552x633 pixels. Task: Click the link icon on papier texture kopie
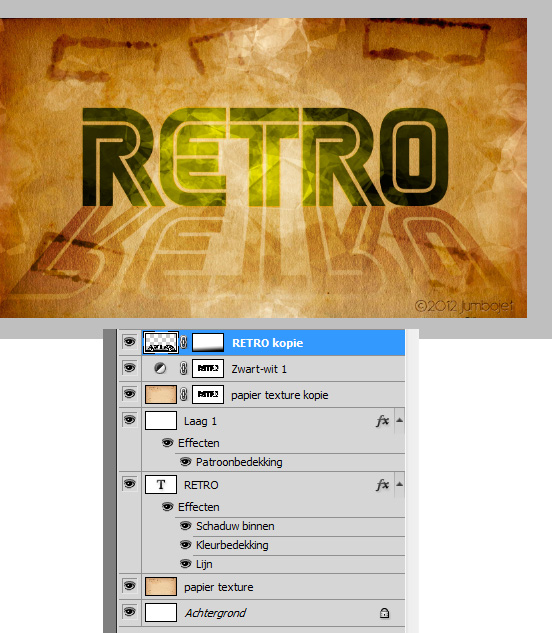coord(184,394)
